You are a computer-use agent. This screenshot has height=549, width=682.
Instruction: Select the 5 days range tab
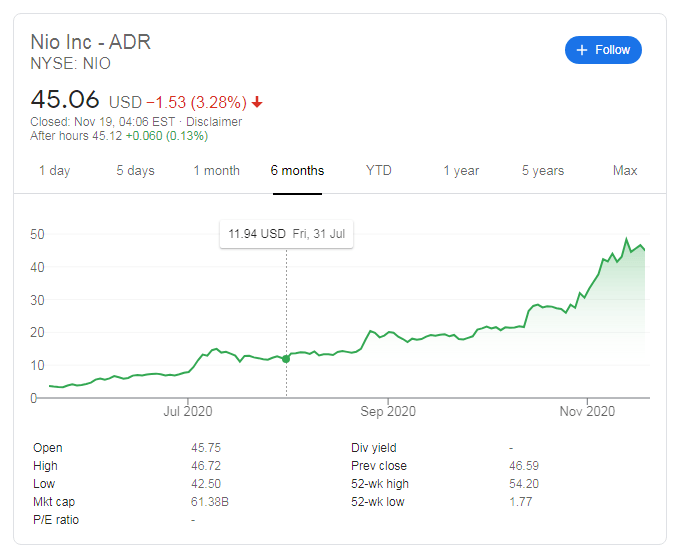tap(135, 171)
